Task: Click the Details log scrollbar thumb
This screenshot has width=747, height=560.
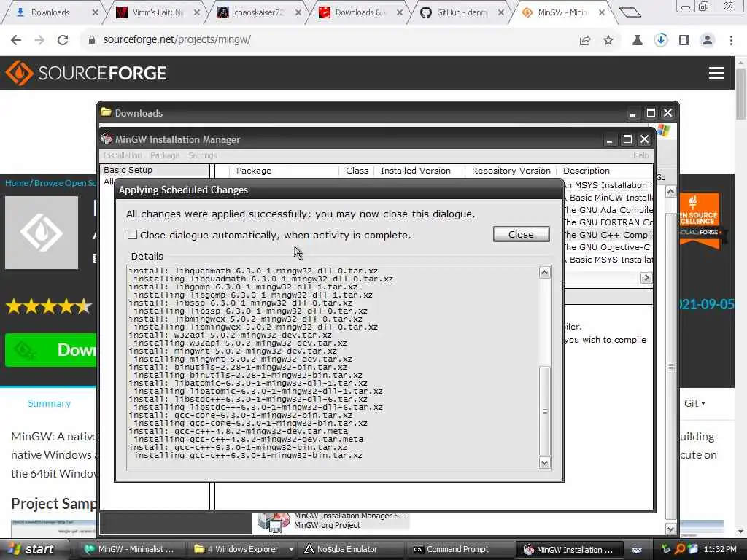Action: [544, 411]
